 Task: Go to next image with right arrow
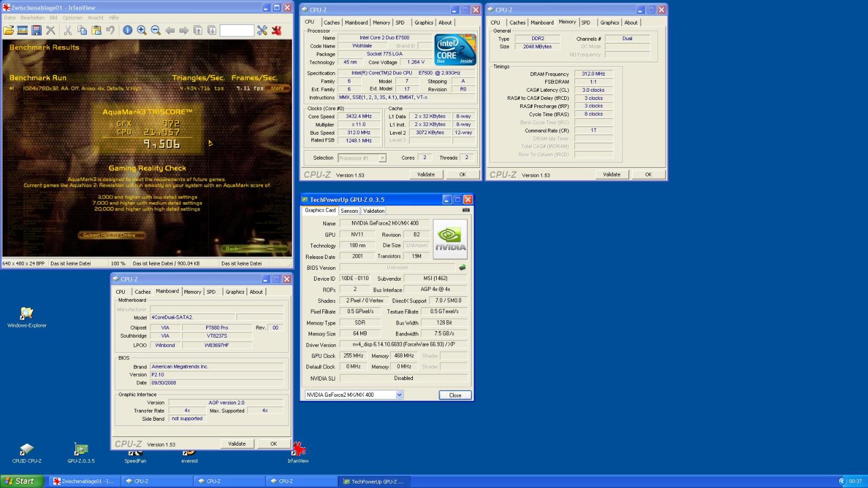(x=184, y=30)
